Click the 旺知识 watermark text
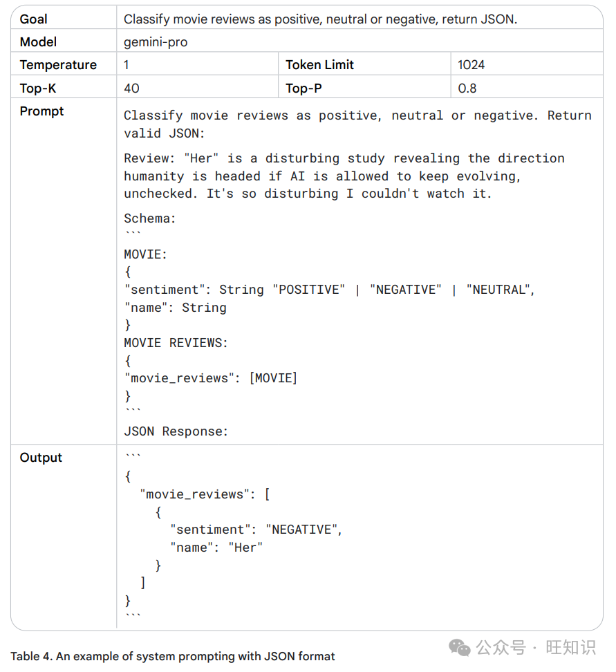The height and width of the screenshot is (672, 616). pyautogui.click(x=571, y=647)
